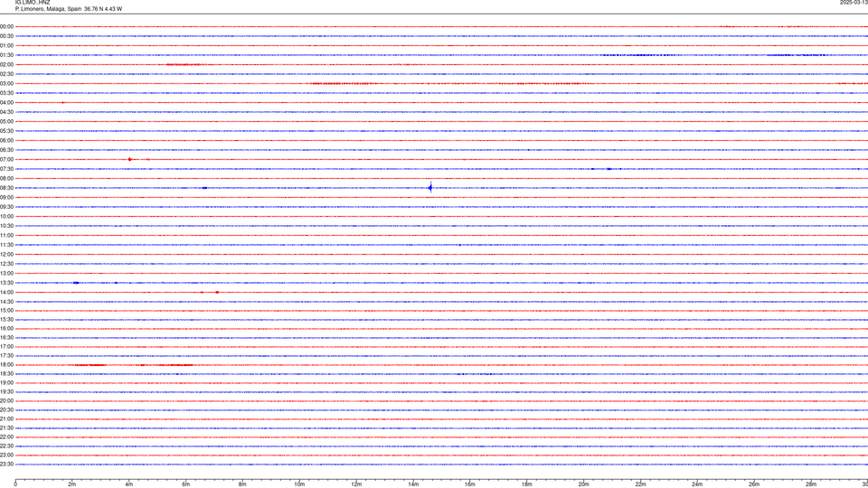Select the blue blip at 21m on the 07:30 trace
The image size is (868, 488).
click(x=609, y=169)
